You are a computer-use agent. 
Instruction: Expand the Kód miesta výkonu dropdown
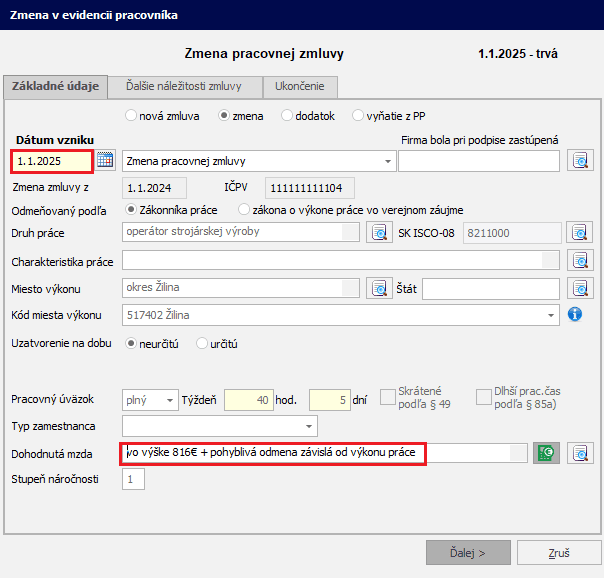point(551,316)
